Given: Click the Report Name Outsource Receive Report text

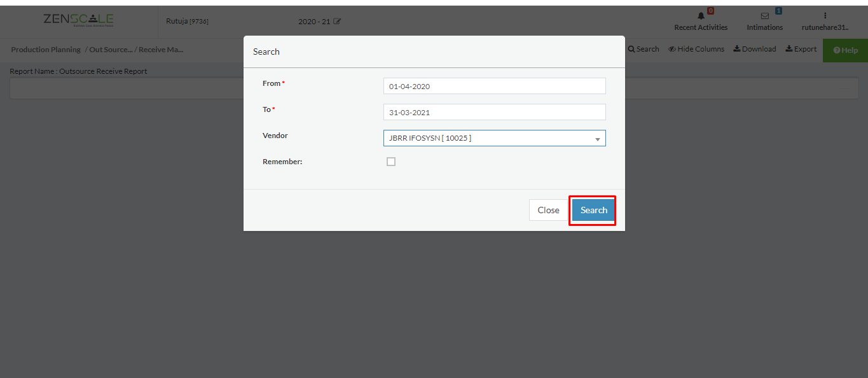Looking at the screenshot, I should click(78, 71).
